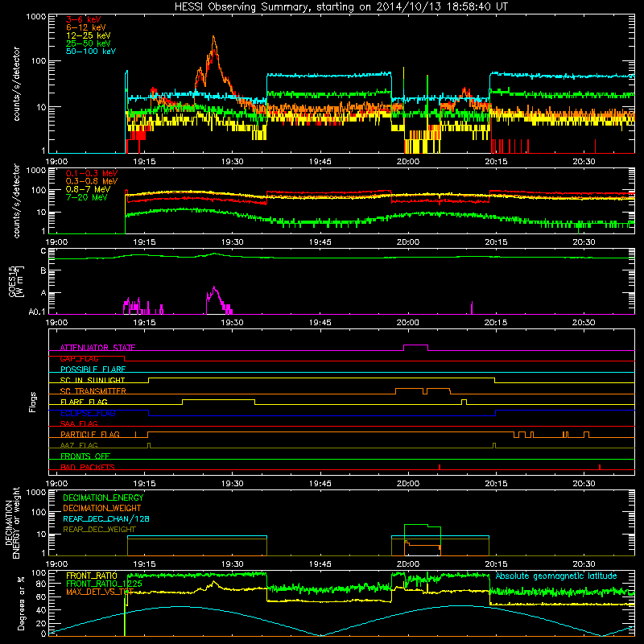Select the SC_TRANSMITTER flag label
Image resolution: width=644 pixels, height=644 pixels.
pyautogui.click(x=93, y=391)
